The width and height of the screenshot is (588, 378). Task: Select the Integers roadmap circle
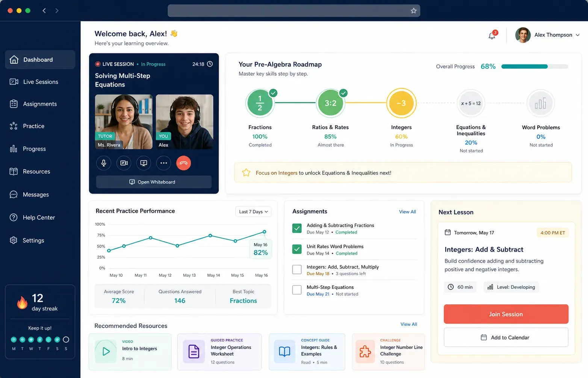coord(401,103)
